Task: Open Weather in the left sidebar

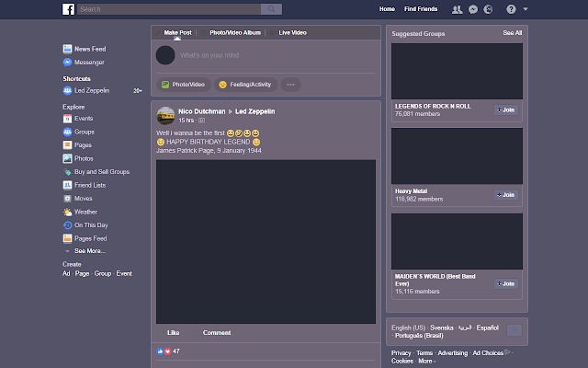Action: [85, 212]
